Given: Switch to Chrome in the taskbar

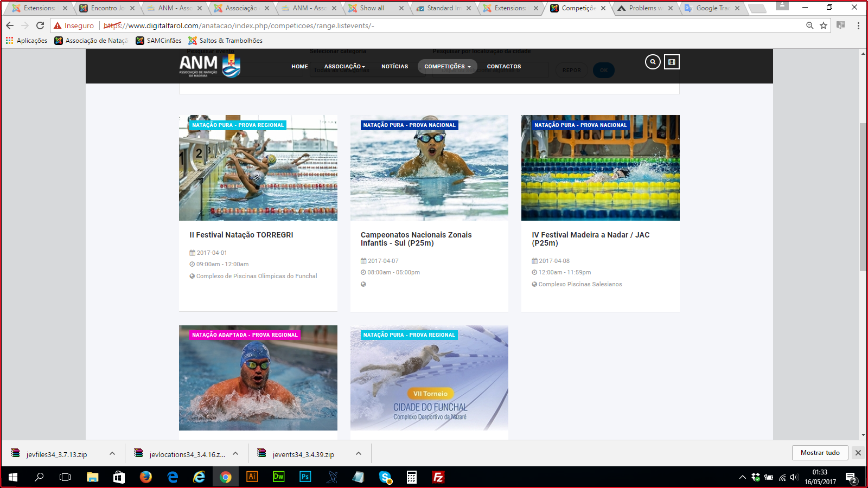Looking at the screenshot, I should click(x=226, y=477).
